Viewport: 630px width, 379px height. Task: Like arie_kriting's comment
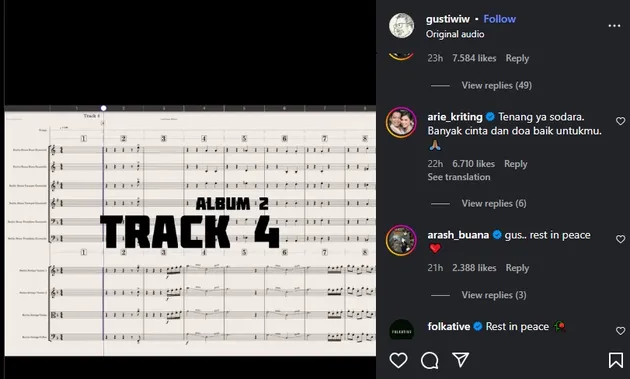[x=620, y=121]
